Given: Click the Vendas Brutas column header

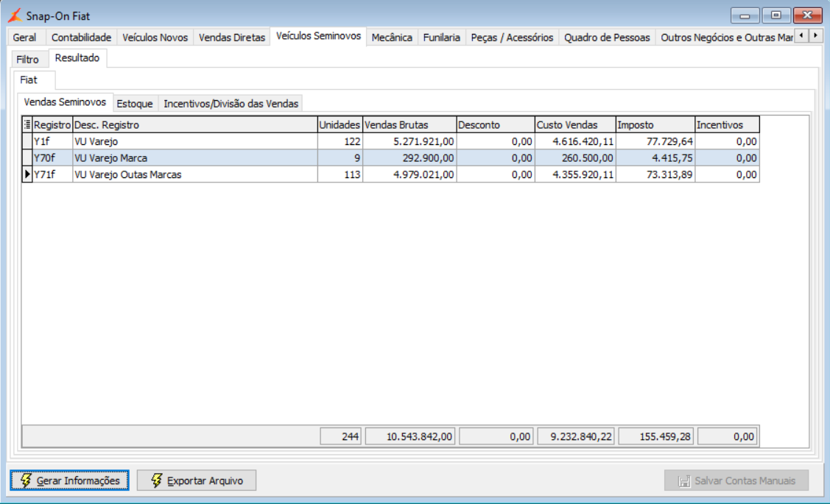Looking at the screenshot, I should point(409,125).
